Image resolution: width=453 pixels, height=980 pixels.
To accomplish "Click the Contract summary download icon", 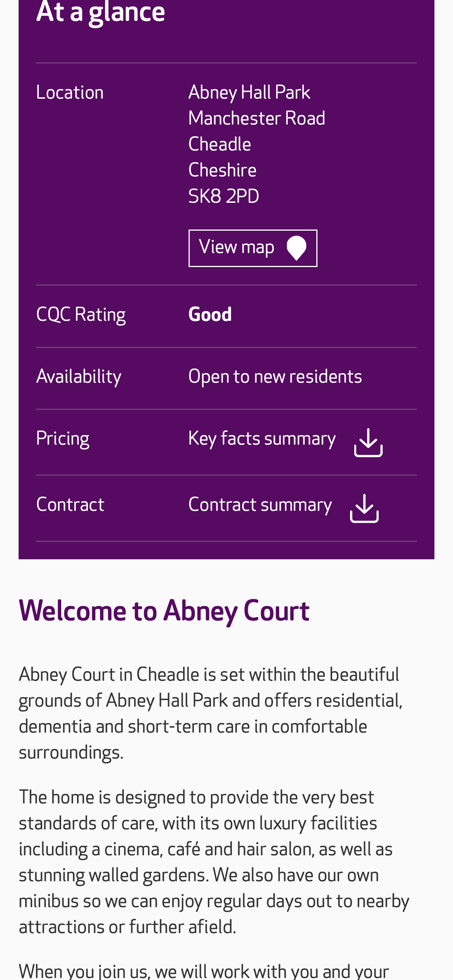I will [x=364, y=508].
